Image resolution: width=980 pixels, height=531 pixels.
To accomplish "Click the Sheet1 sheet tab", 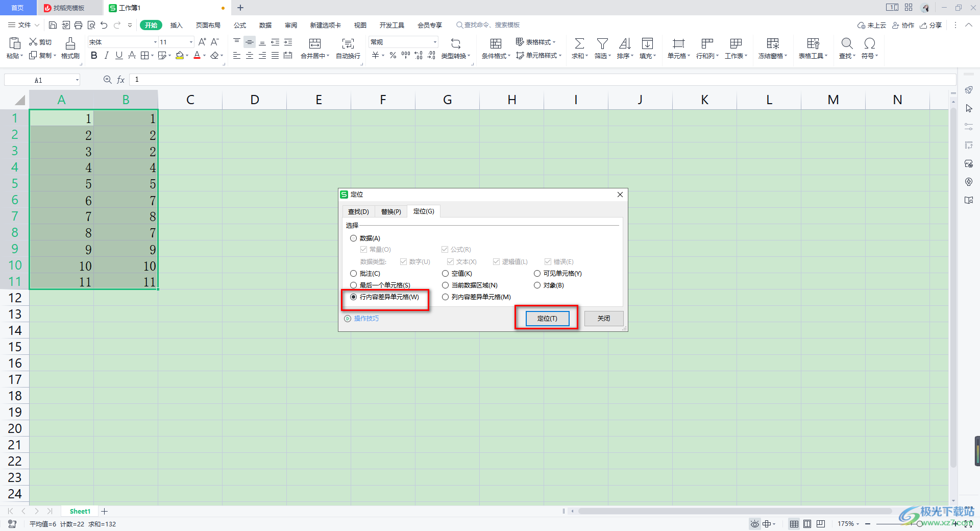I will pos(80,512).
